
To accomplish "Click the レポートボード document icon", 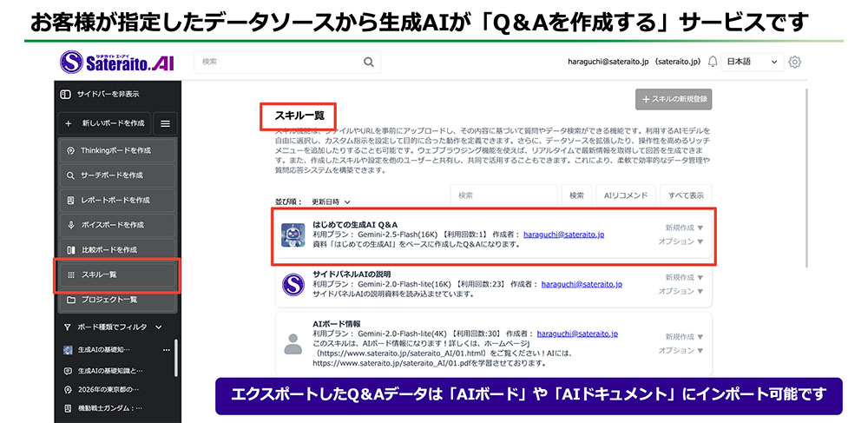I will click(x=70, y=201).
